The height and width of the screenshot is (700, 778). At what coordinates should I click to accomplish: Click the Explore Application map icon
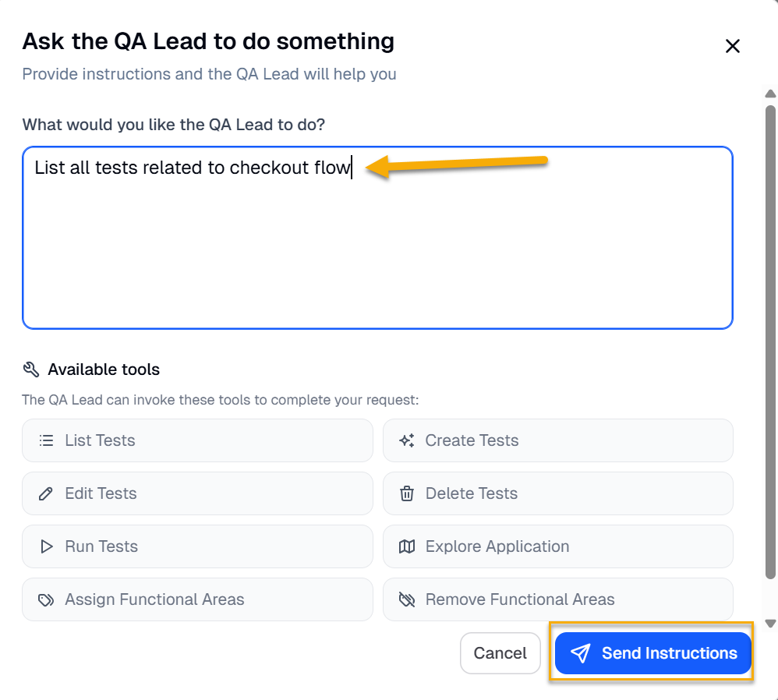point(406,546)
